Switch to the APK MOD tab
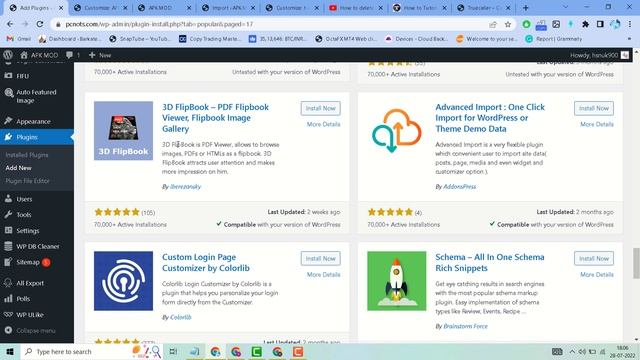Screen dimensions: 640x360 click(163, 8)
